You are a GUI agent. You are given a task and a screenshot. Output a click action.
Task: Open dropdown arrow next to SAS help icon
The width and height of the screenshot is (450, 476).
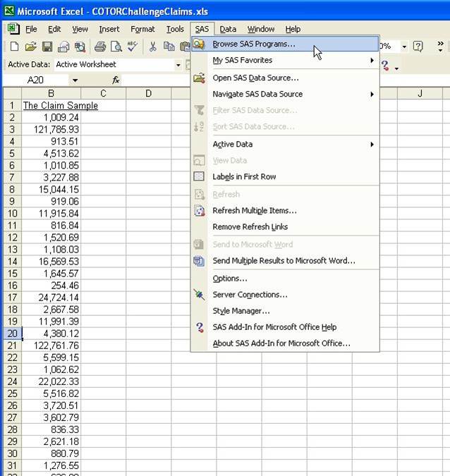(x=396, y=68)
